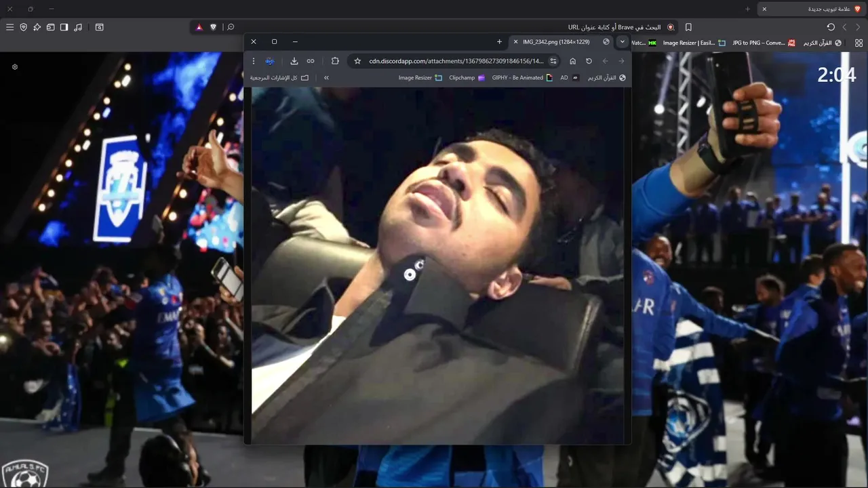868x488 pixels.
Task: Close the IMG_2342.png tab
Action: pyautogui.click(x=515, y=41)
